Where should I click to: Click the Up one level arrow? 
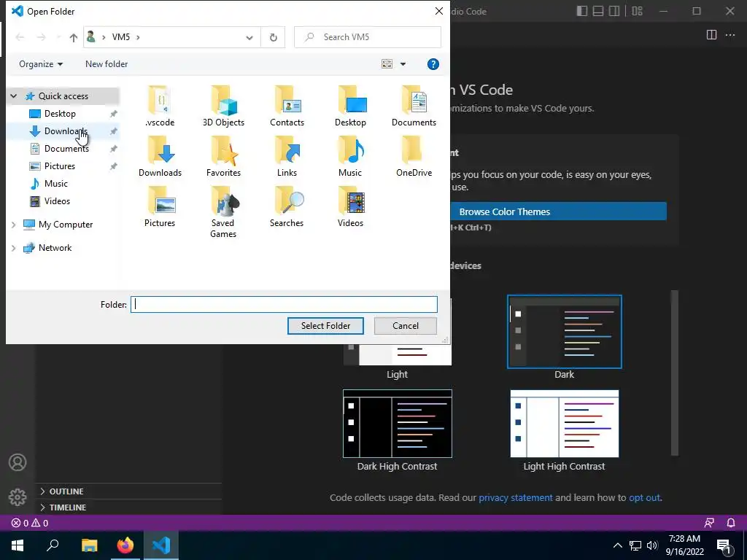74,37
